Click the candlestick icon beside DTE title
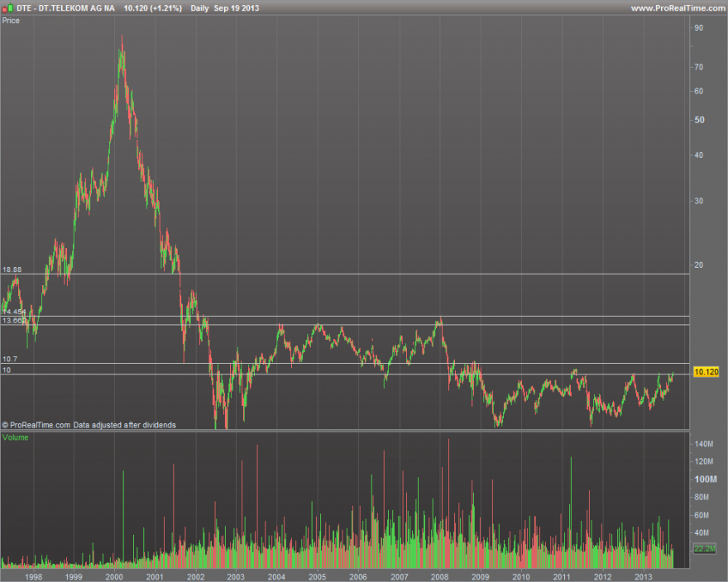This screenshot has width=728, height=582. [x=7, y=8]
